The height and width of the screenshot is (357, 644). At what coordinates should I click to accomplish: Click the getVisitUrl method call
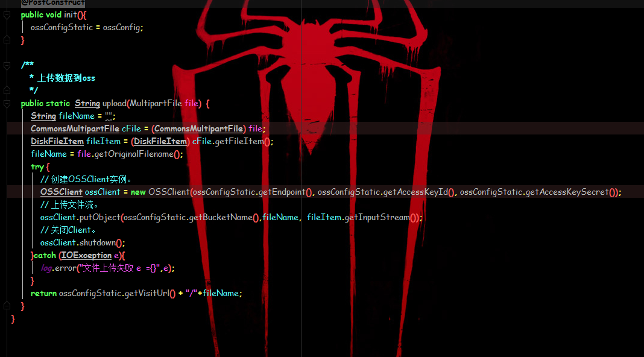[147, 294]
